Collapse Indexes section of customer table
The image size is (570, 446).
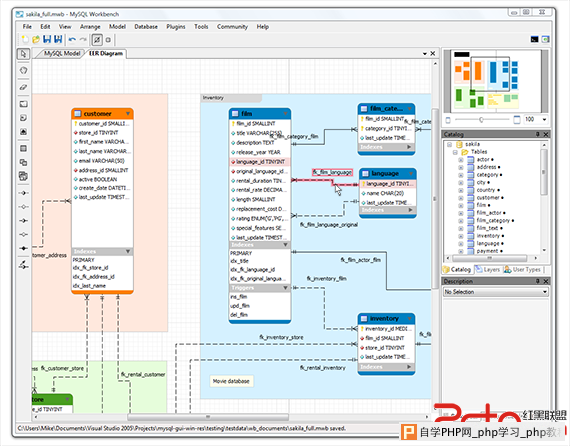coord(128,251)
